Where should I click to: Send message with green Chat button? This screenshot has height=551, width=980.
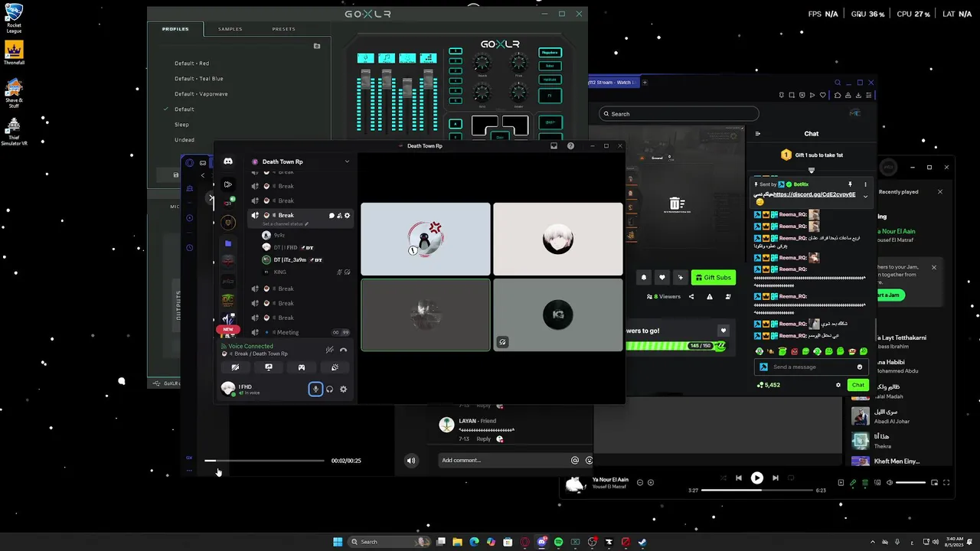pos(858,385)
